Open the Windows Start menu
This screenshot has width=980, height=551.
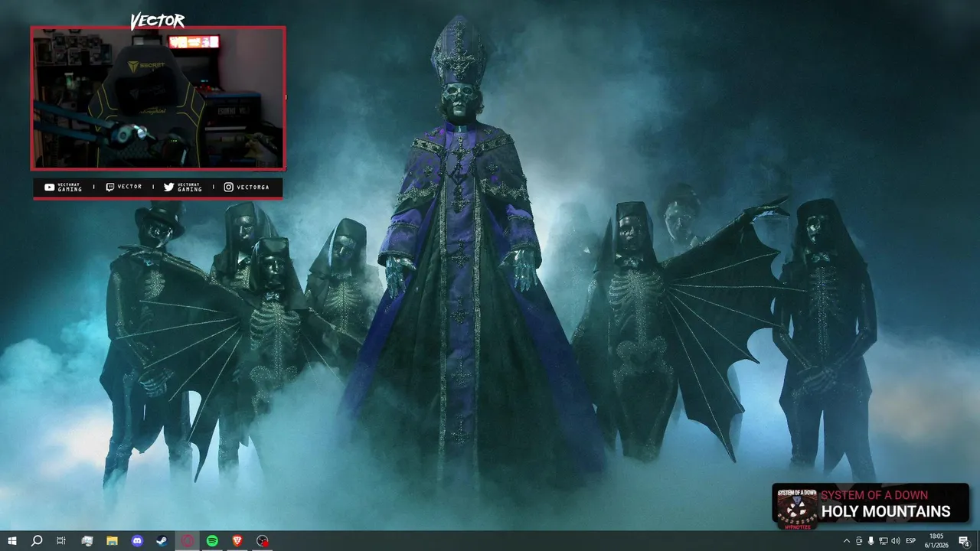point(11,541)
